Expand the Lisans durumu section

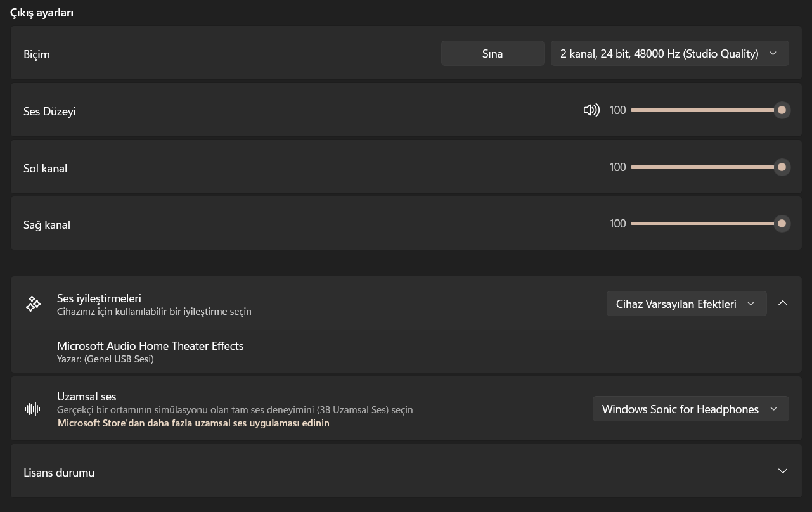pos(783,471)
